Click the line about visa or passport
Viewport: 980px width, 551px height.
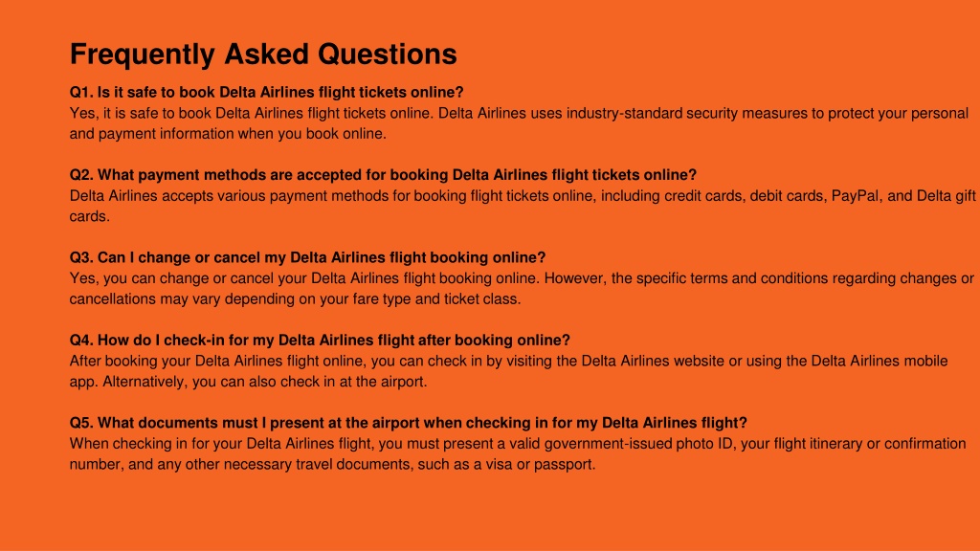(x=332, y=464)
